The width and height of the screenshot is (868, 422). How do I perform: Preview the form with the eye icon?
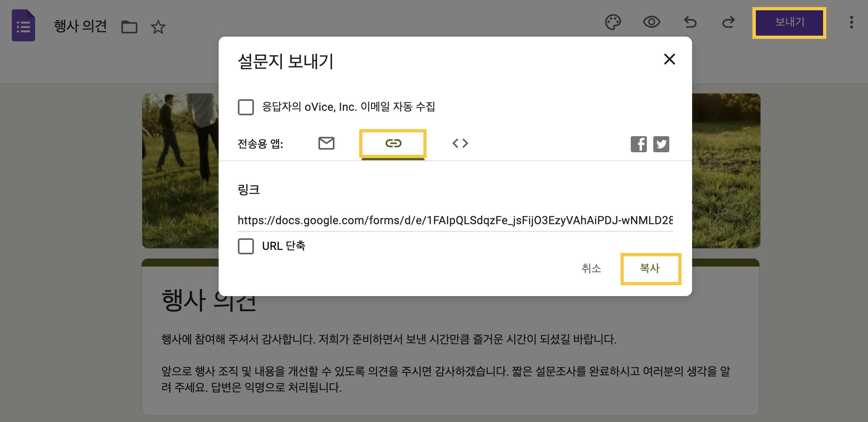click(x=651, y=22)
